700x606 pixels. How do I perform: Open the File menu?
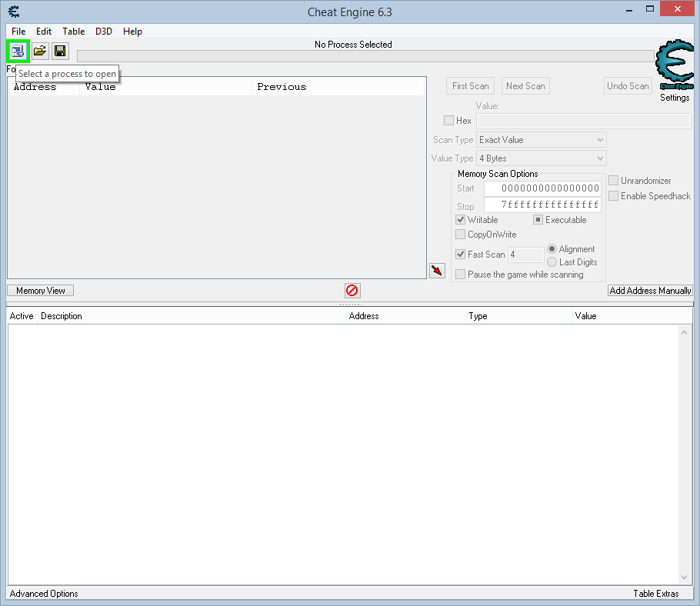click(x=18, y=32)
